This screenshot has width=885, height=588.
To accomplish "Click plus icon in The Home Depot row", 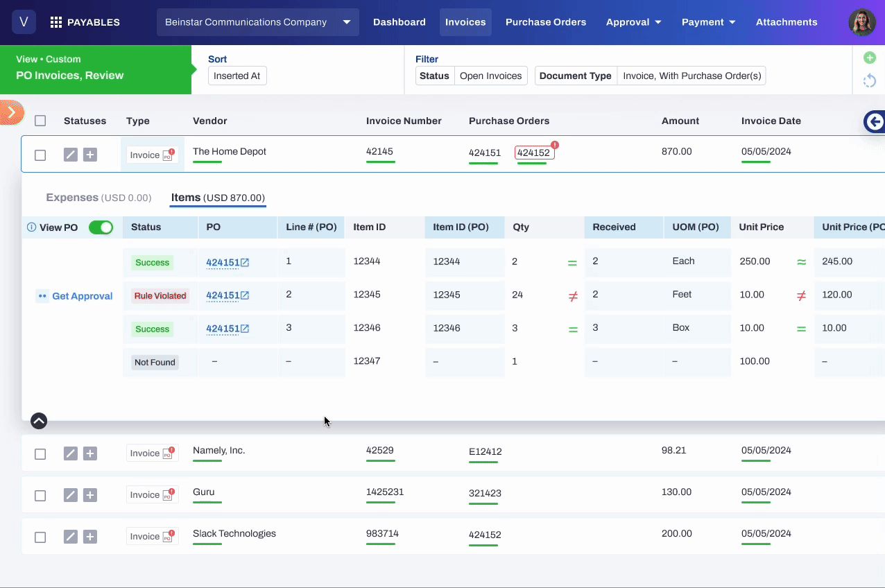I will pyautogui.click(x=90, y=155).
